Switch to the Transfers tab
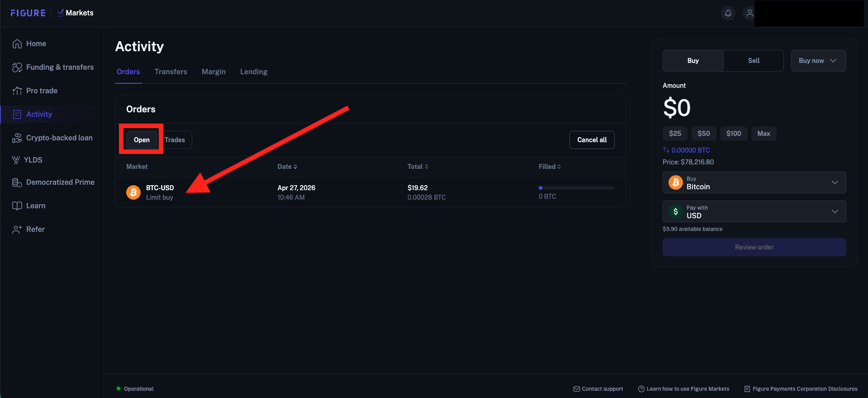This screenshot has height=398, width=868. 171,72
